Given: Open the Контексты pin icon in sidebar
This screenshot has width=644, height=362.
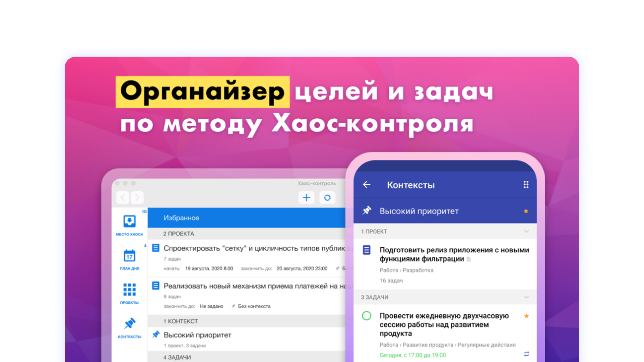Looking at the screenshot, I should coord(129,323).
